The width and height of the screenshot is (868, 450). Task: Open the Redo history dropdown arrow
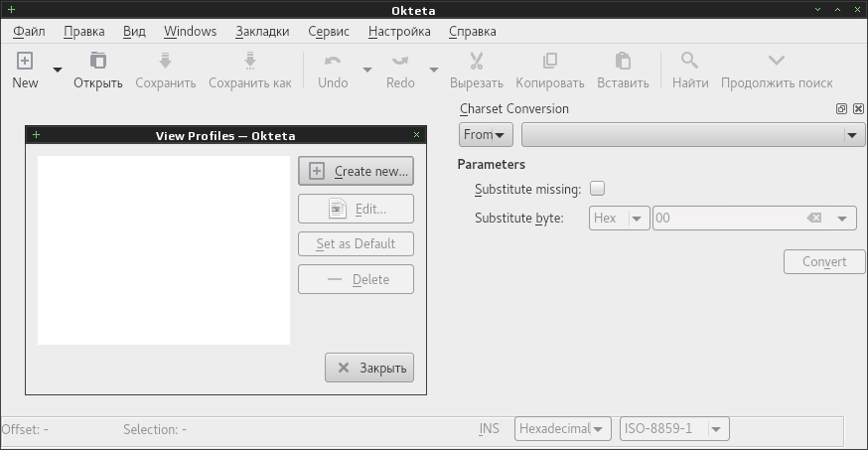(x=434, y=70)
